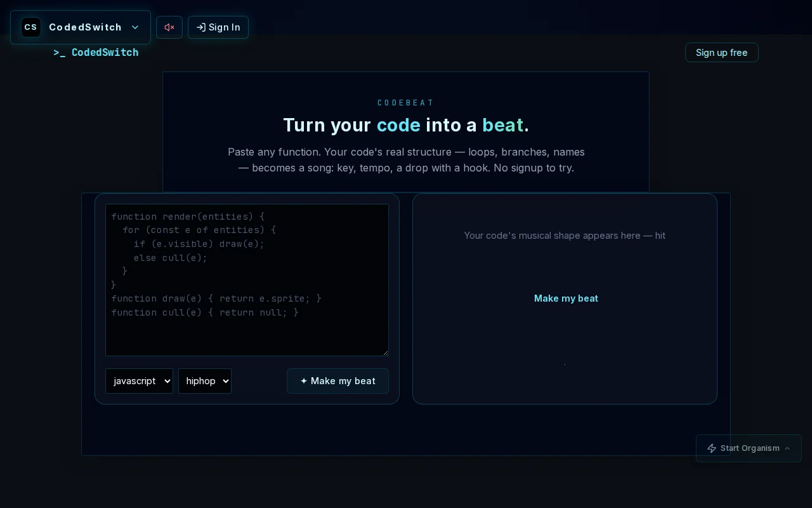This screenshot has height=508, width=812.
Task: Click the Start Organism lightning icon
Action: [712, 448]
